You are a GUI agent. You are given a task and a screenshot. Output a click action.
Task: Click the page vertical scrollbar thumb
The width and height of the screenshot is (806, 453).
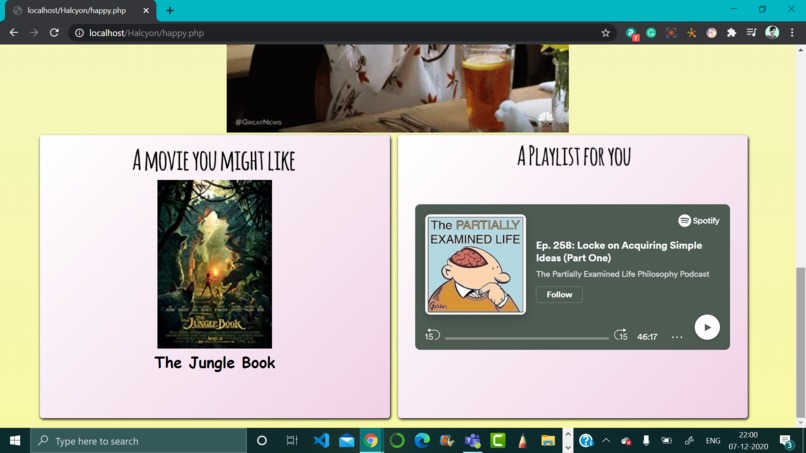click(800, 342)
